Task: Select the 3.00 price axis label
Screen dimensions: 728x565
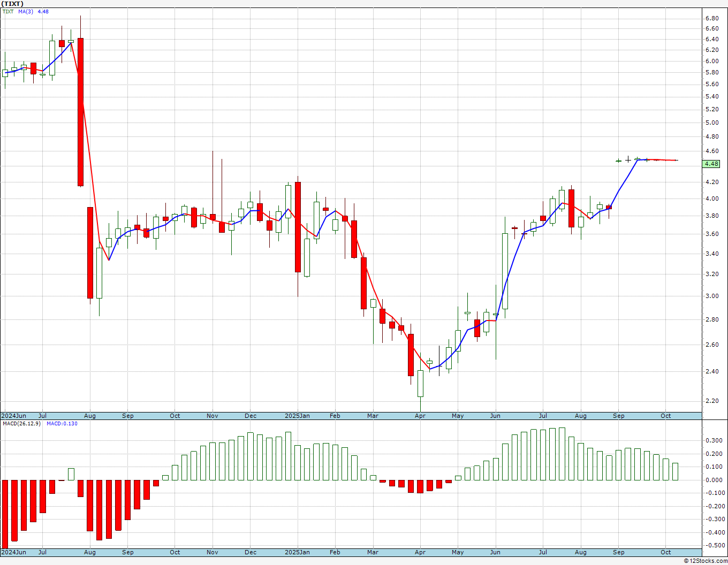Action: [x=712, y=296]
